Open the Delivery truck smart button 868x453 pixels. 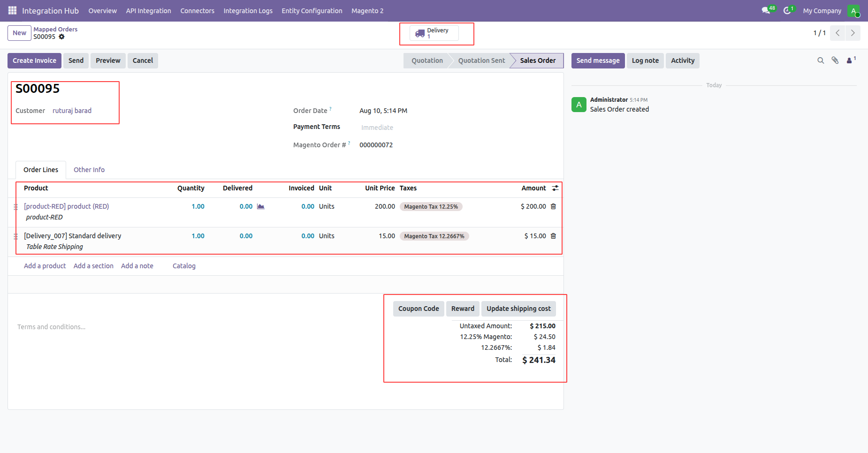pos(434,33)
